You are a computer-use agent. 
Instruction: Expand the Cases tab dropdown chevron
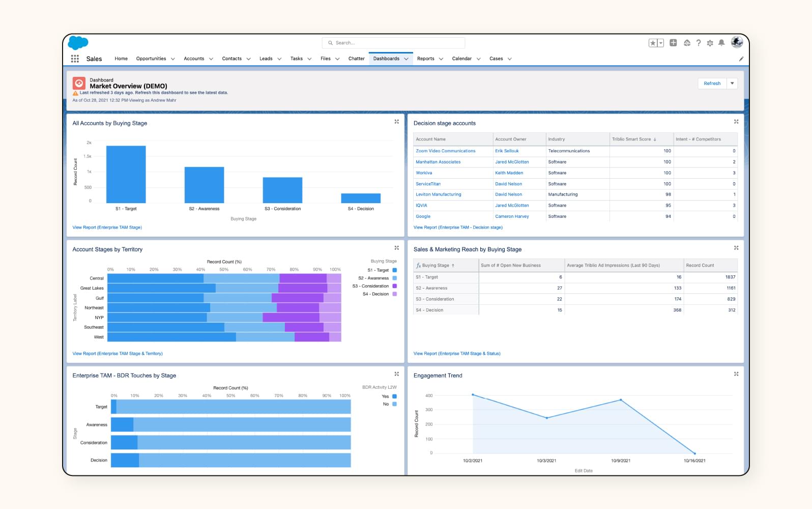[510, 59]
